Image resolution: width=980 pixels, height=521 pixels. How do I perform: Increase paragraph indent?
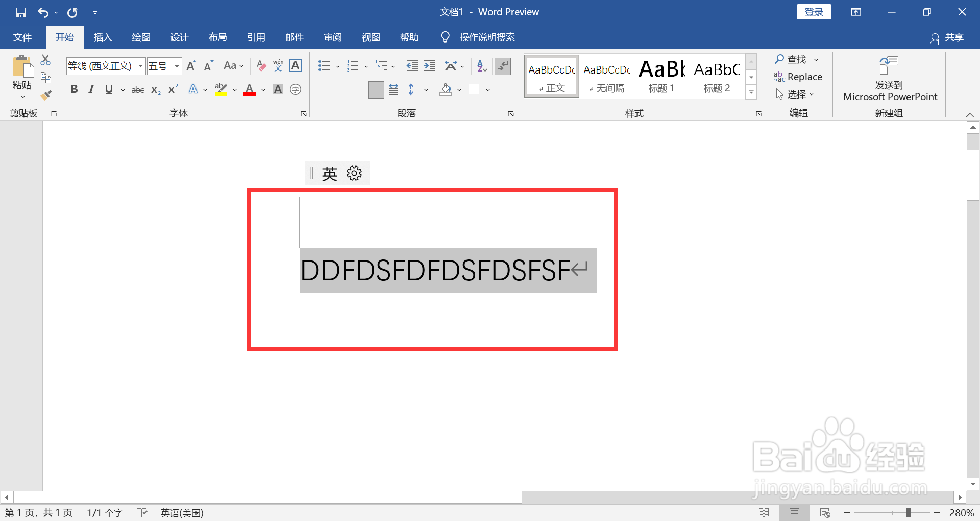click(x=430, y=66)
